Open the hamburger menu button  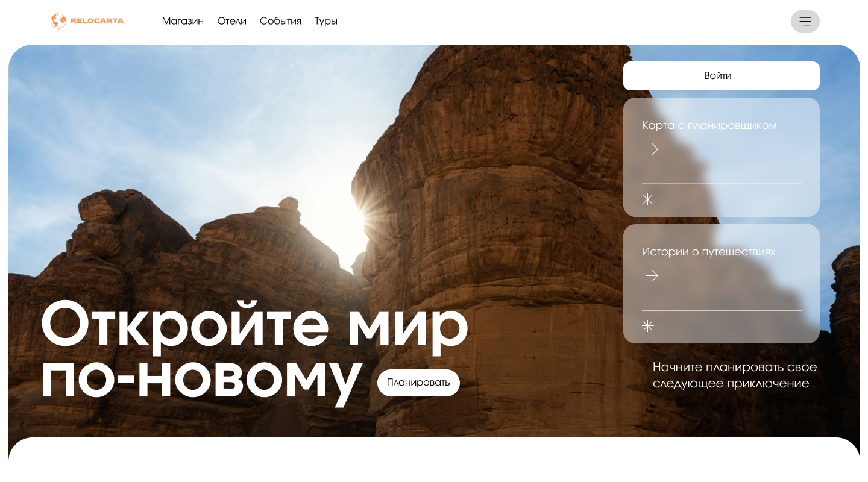[x=805, y=22]
